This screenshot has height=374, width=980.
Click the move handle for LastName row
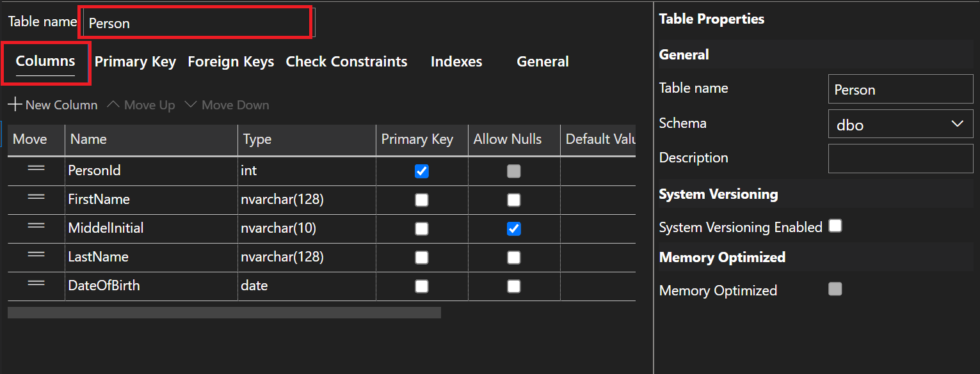[35, 256]
